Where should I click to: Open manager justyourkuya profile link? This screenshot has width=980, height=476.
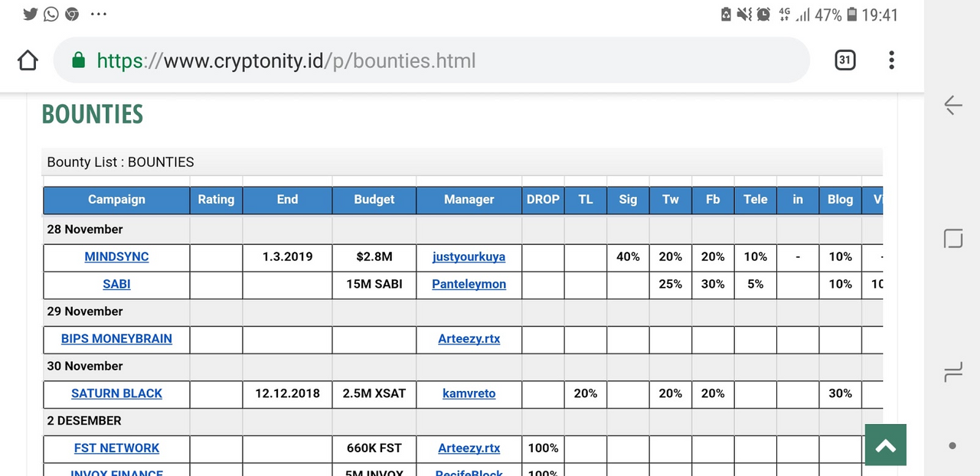tap(469, 257)
